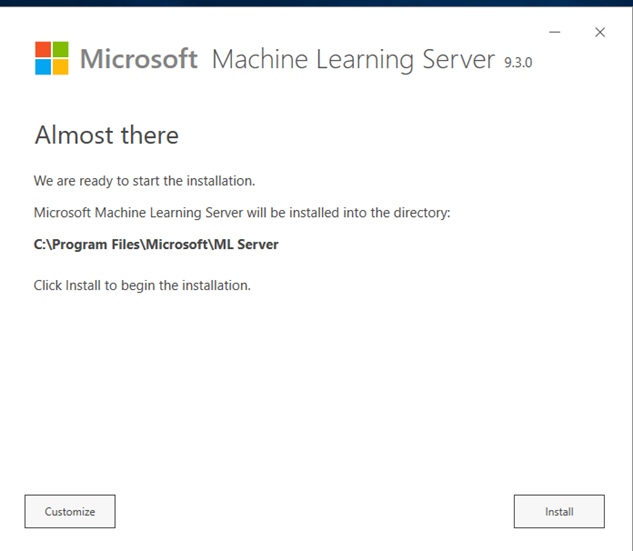This screenshot has width=633, height=551.
Task: Open the Customize options
Action: coord(70,511)
